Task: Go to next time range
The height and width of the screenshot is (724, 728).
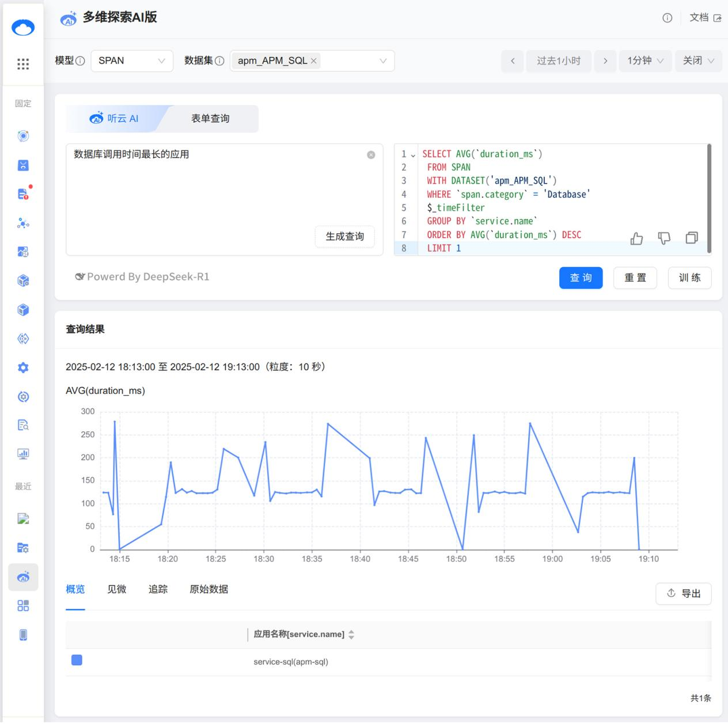Action: tap(605, 60)
